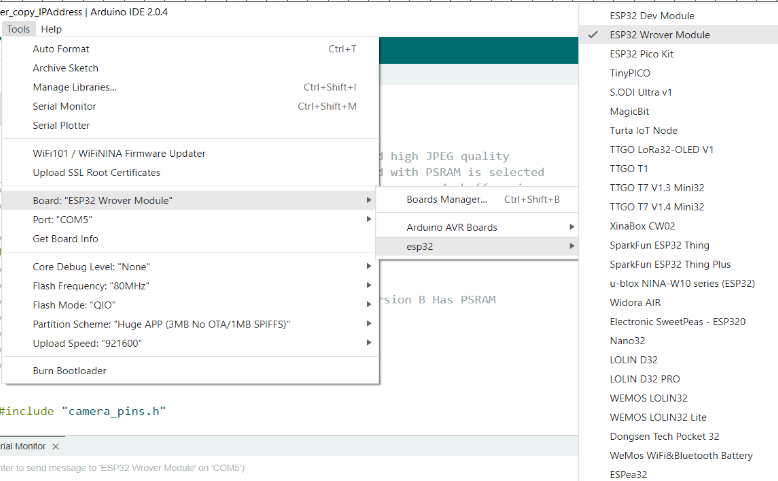Image resolution: width=778 pixels, height=481 pixels.
Task: Choose Burn Bootloader
Action: coord(69,371)
